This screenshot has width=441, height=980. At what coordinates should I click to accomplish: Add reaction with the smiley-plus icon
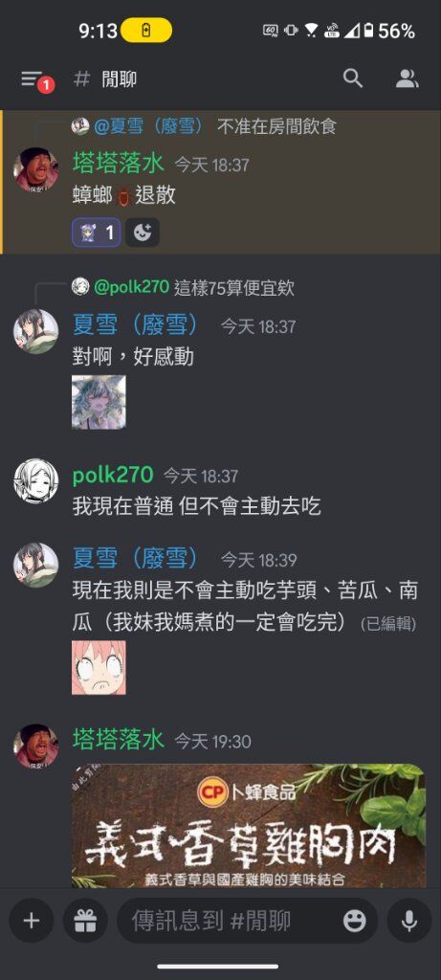143,234
